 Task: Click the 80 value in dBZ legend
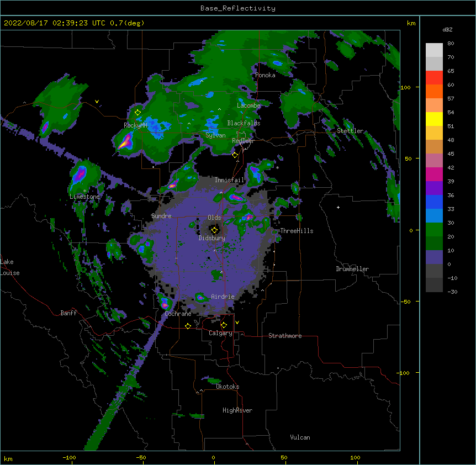[x=451, y=44]
